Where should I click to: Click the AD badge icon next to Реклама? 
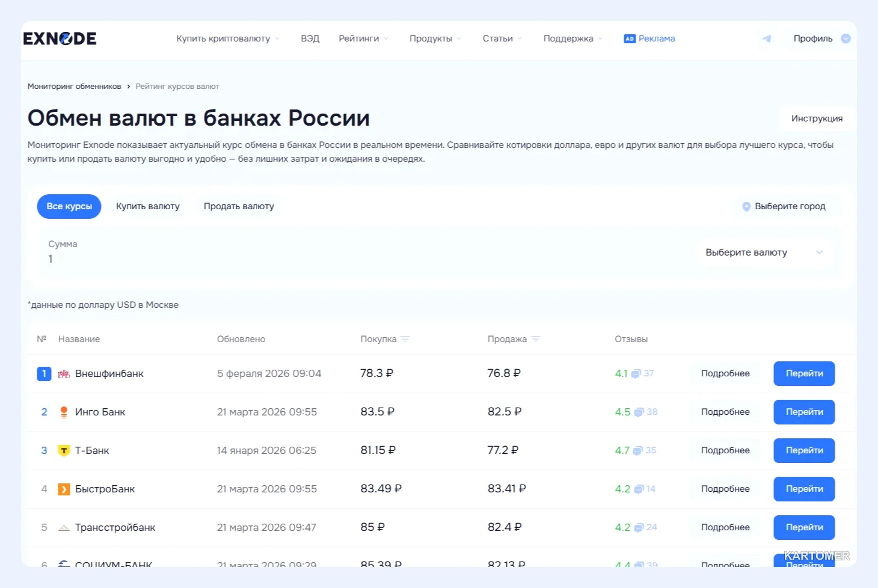tap(630, 38)
